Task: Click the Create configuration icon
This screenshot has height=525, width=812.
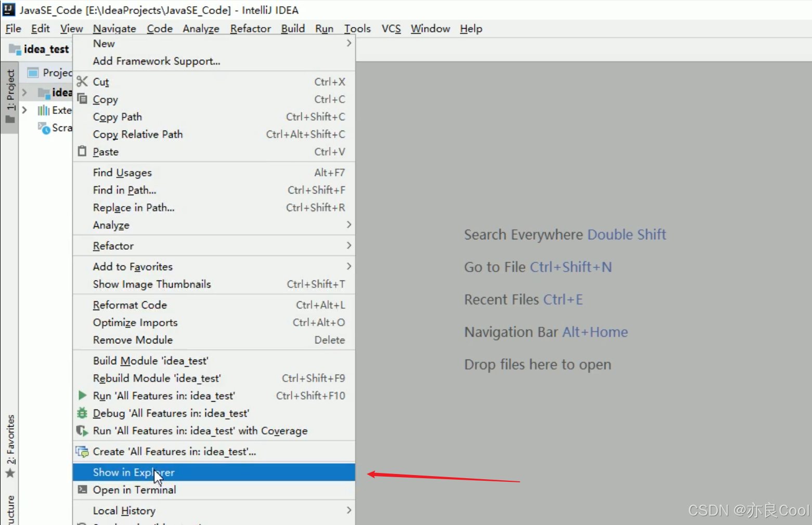Action: point(82,451)
